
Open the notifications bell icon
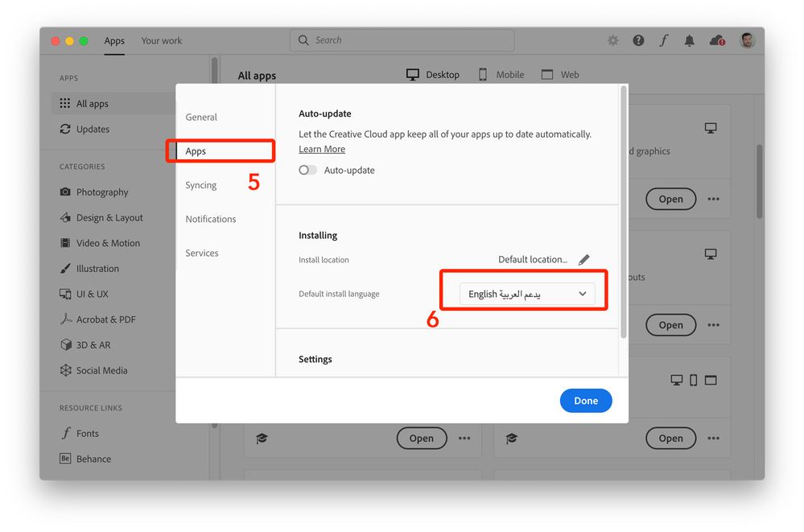tap(690, 40)
